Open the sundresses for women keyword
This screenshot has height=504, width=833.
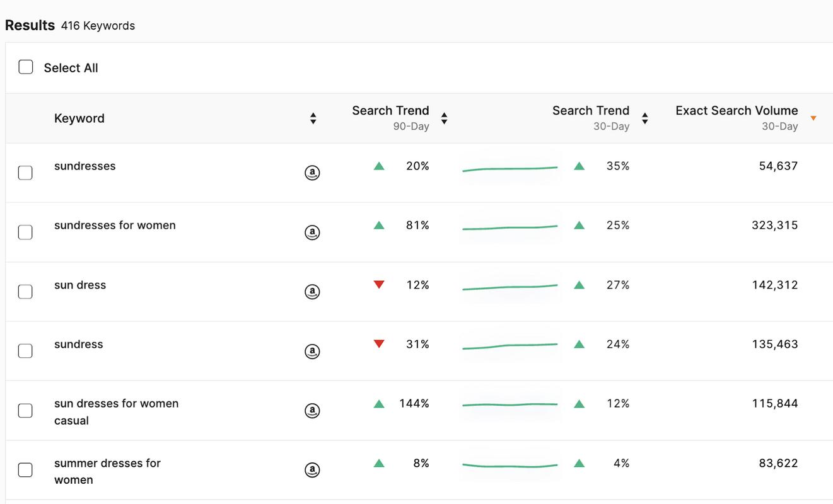[115, 226]
